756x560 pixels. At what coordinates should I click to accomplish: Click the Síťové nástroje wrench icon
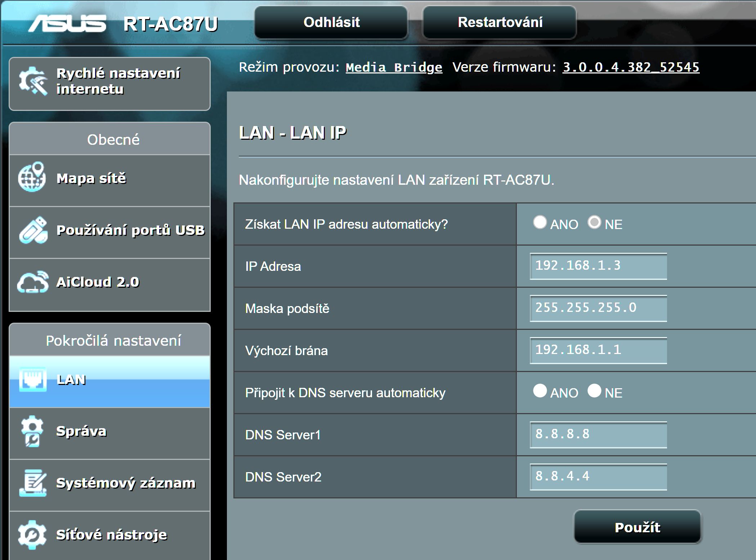coord(32,534)
